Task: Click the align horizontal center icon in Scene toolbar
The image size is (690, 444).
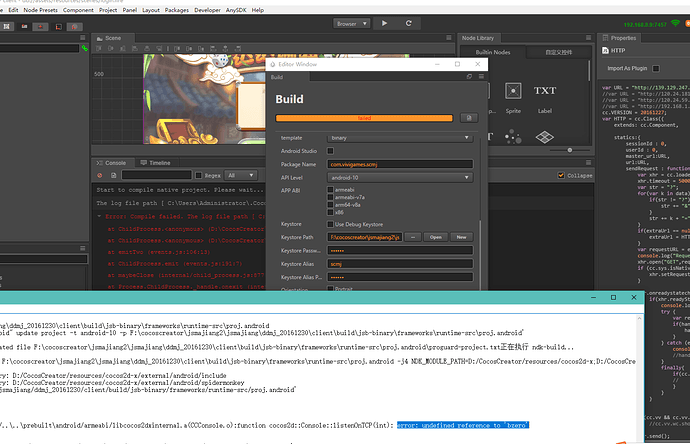Action: coord(147,48)
